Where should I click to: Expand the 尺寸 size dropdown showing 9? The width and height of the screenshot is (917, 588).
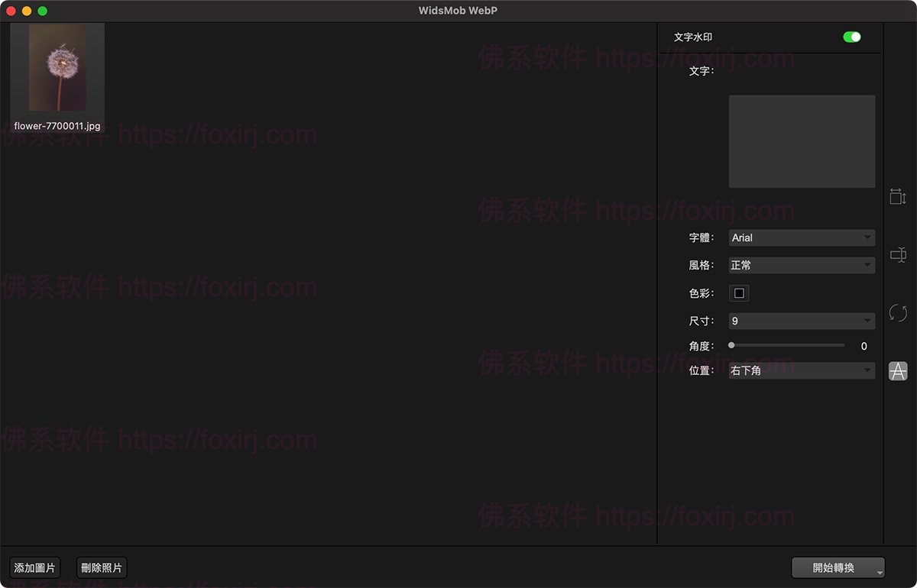(x=801, y=321)
